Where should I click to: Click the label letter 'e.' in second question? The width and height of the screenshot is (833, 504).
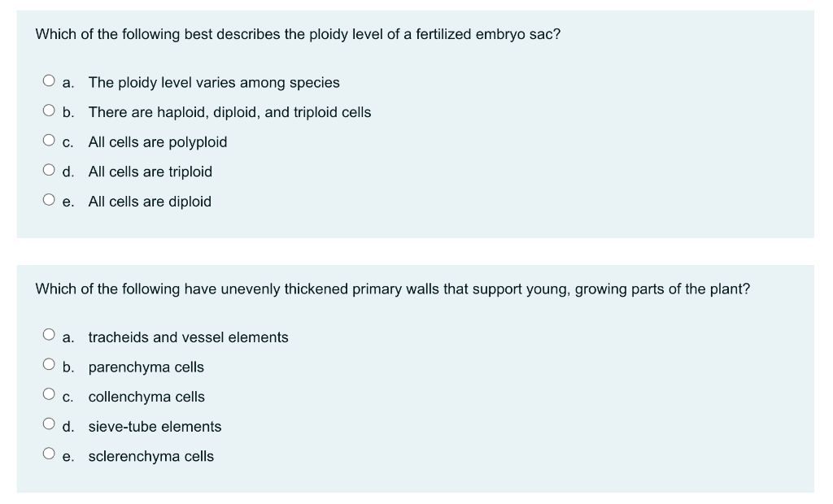pyautogui.click(x=69, y=456)
